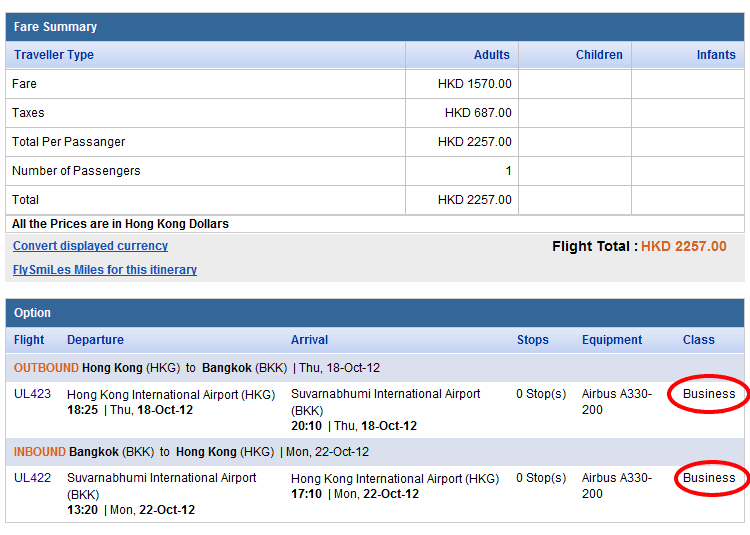Image resolution: width=750 pixels, height=535 pixels.
Task: Click the taxes amount HKD 687.00
Action: click(478, 113)
